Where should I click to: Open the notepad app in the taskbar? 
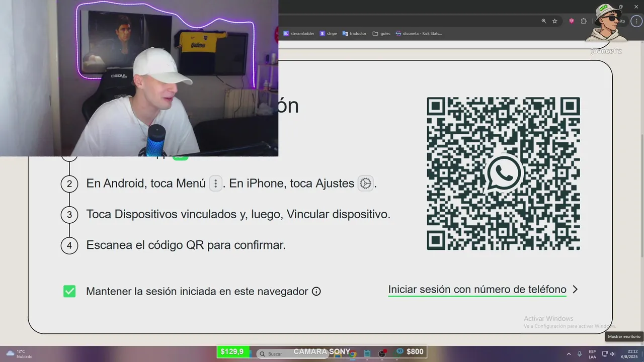(x=367, y=354)
